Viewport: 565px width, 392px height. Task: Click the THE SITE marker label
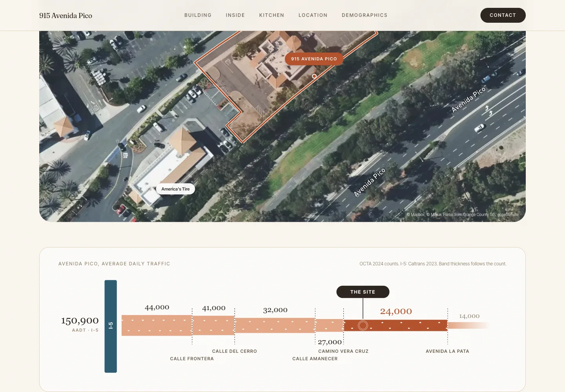[x=363, y=292]
